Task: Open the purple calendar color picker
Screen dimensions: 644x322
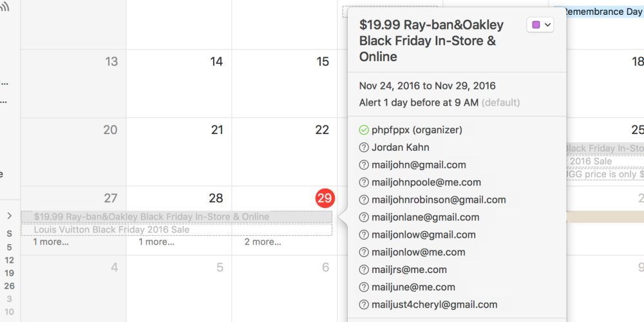Action: pos(540,25)
